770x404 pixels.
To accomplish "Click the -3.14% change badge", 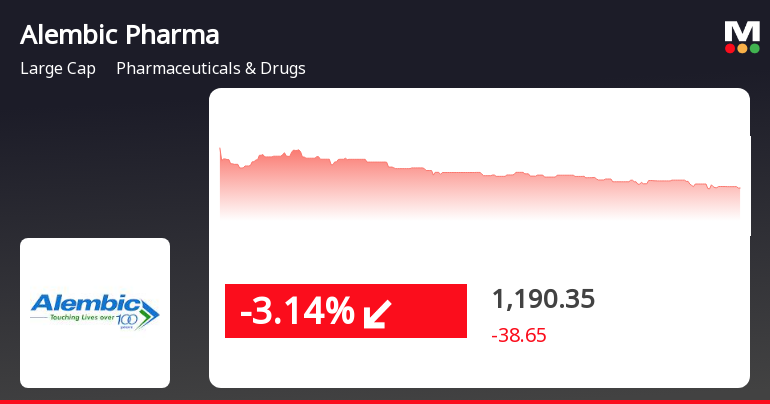I will click(345, 311).
